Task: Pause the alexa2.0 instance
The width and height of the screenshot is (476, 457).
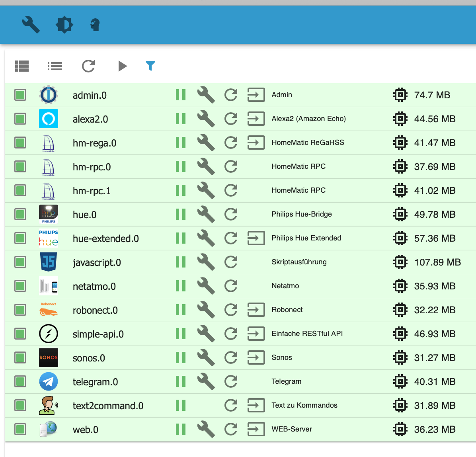Action: (181, 119)
